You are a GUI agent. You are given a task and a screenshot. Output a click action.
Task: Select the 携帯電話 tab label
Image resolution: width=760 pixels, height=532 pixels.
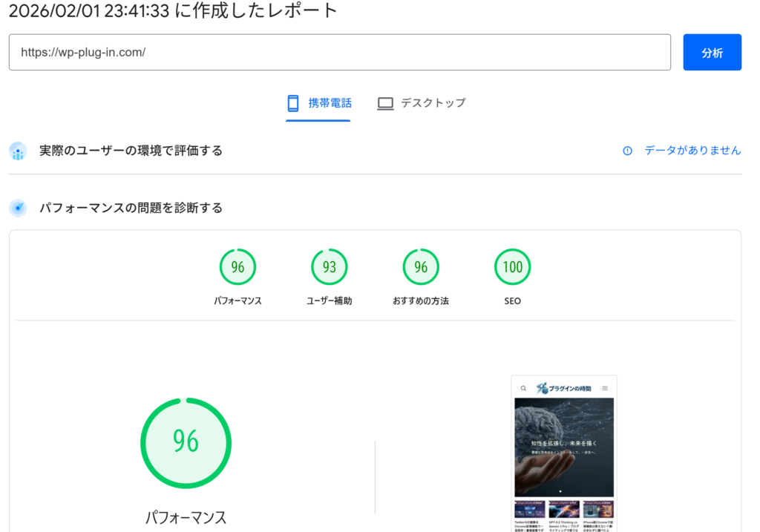pyautogui.click(x=330, y=103)
